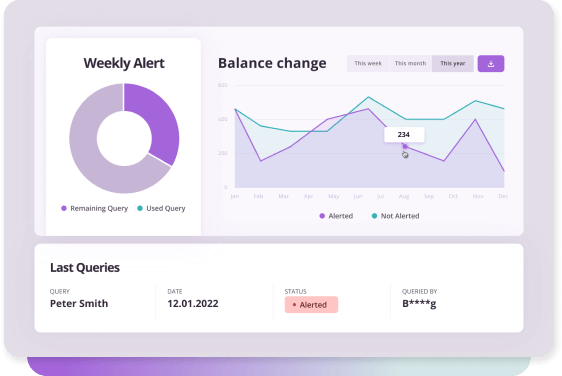
Task: Click the STATUS column header
Action: click(296, 291)
